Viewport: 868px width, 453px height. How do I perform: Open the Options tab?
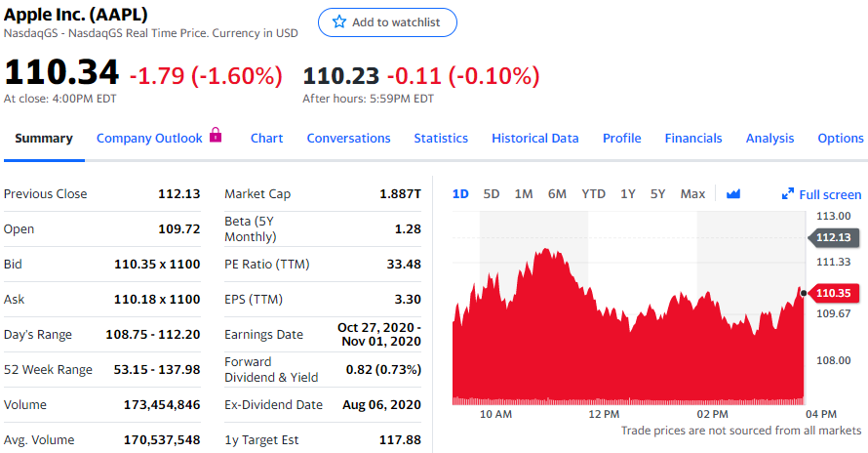click(x=841, y=138)
